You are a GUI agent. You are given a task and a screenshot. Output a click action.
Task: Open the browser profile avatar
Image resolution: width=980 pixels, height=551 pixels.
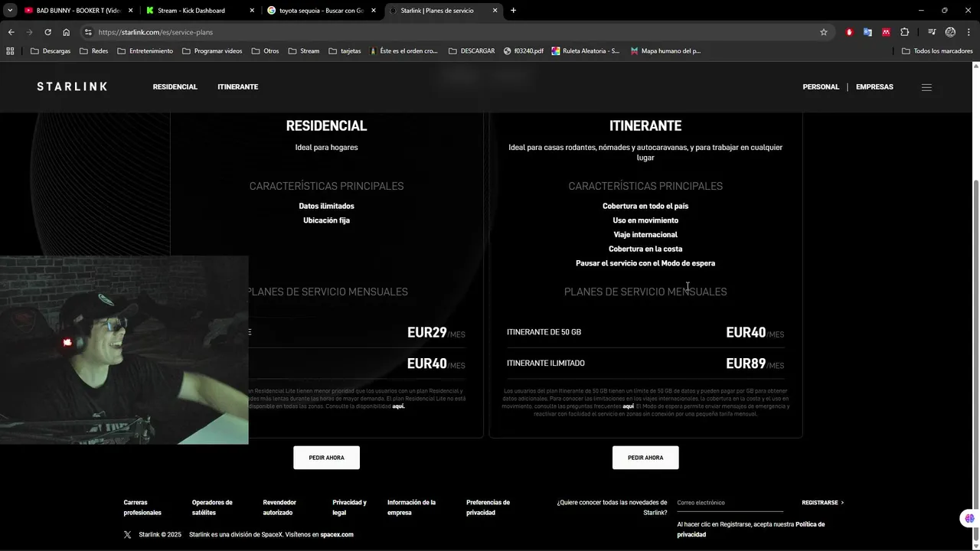pos(950,32)
